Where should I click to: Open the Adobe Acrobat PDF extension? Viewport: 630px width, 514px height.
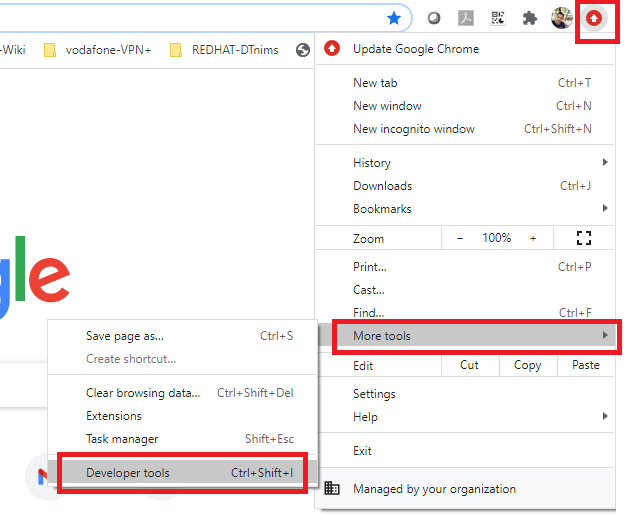(466, 18)
